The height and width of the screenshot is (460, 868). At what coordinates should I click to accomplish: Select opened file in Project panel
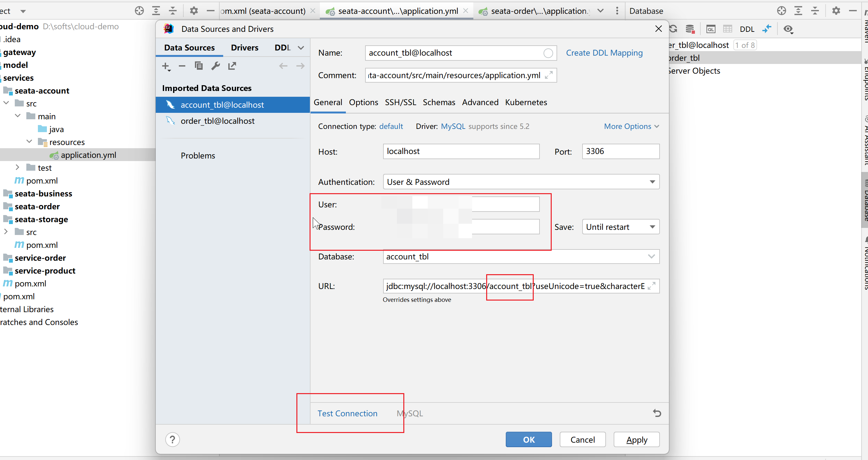(139, 11)
